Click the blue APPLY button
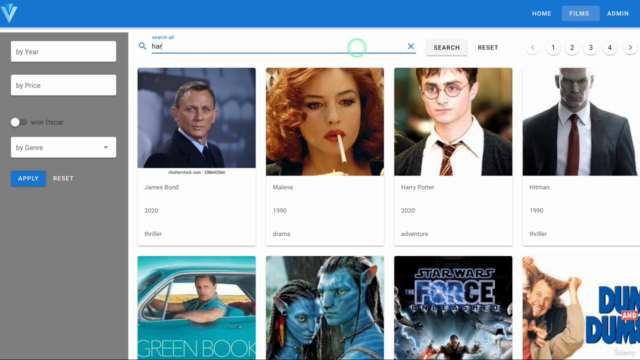Screen dimensions: 640x360 coord(28,178)
